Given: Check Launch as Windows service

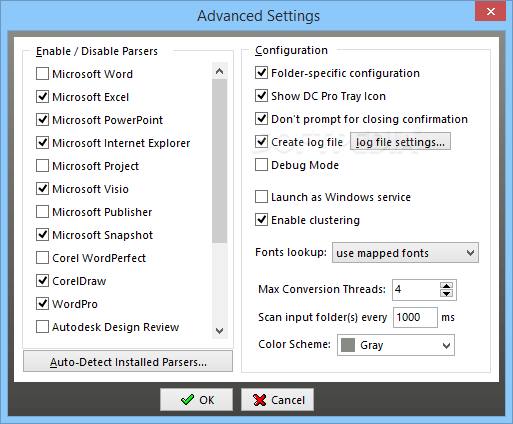Looking at the screenshot, I should [261, 197].
